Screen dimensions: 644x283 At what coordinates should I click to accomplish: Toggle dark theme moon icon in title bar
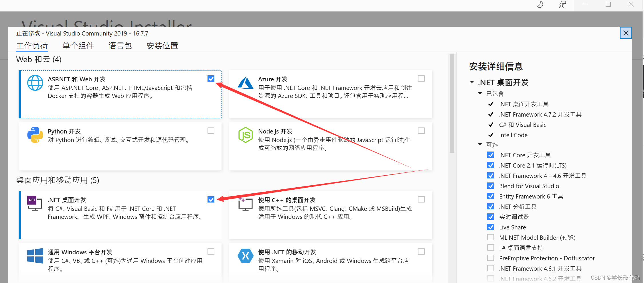pos(540,5)
